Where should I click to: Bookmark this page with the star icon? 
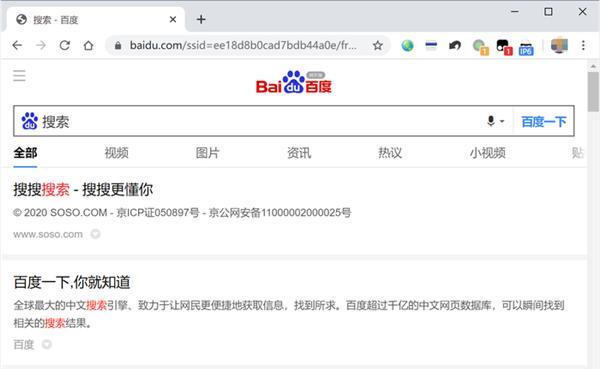pyautogui.click(x=378, y=46)
